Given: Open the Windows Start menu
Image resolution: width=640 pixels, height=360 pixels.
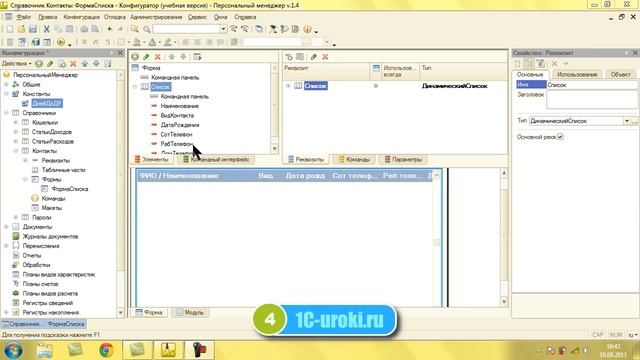Looking at the screenshot, I should [13, 350].
